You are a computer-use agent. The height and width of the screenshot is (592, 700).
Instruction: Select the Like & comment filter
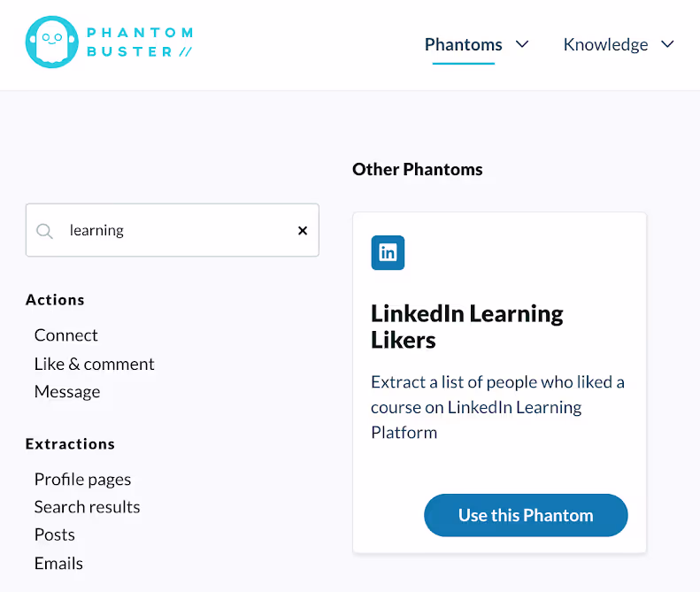[94, 364]
